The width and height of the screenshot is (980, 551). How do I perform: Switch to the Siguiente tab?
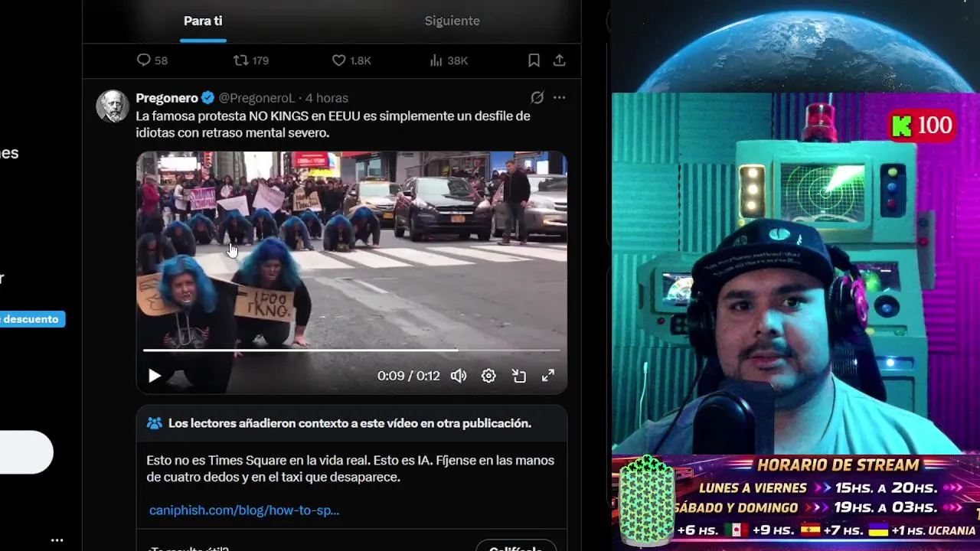[x=452, y=21]
